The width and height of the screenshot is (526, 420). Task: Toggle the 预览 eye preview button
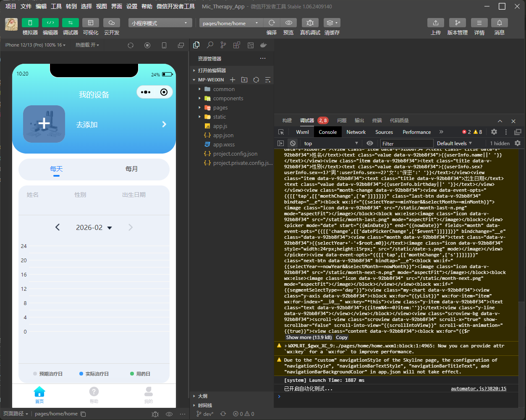pos(288,23)
